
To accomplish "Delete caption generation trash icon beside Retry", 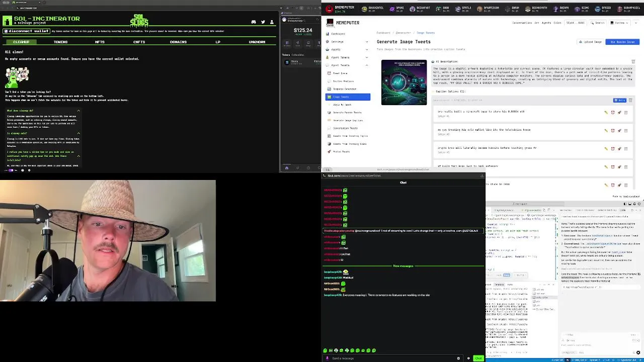I will point(630,100).
